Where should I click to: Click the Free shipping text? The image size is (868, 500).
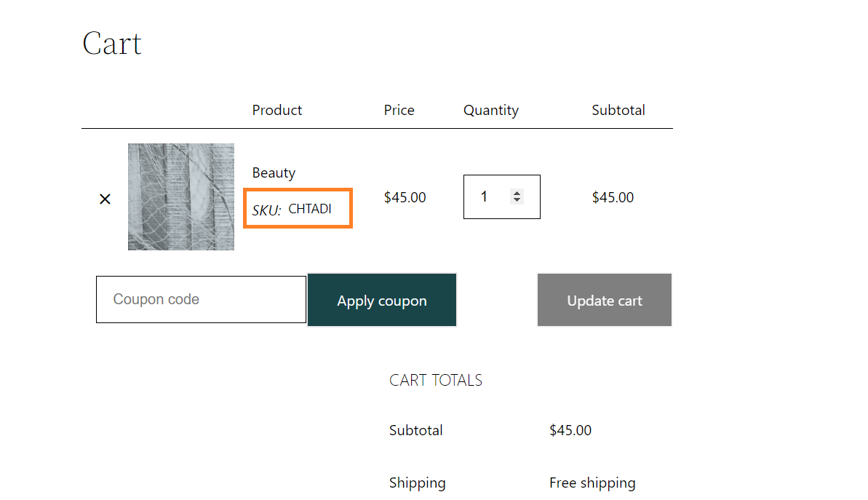(592, 483)
